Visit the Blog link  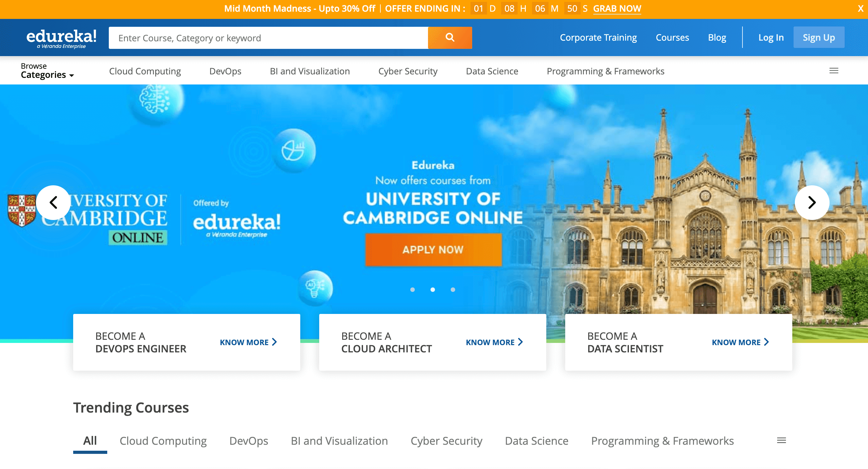pyautogui.click(x=717, y=38)
